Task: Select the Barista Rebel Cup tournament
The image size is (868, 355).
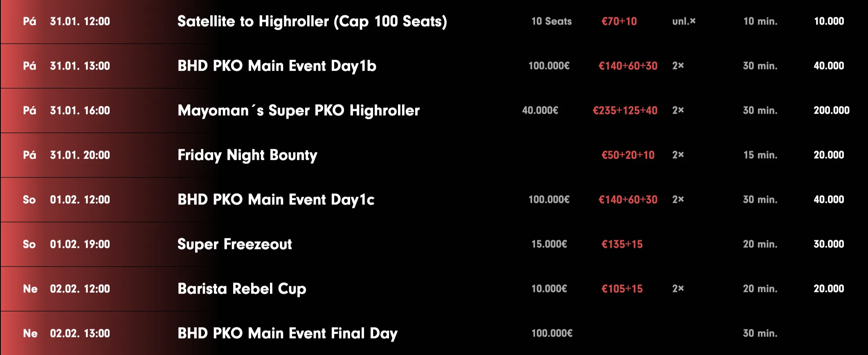Action: click(x=242, y=289)
